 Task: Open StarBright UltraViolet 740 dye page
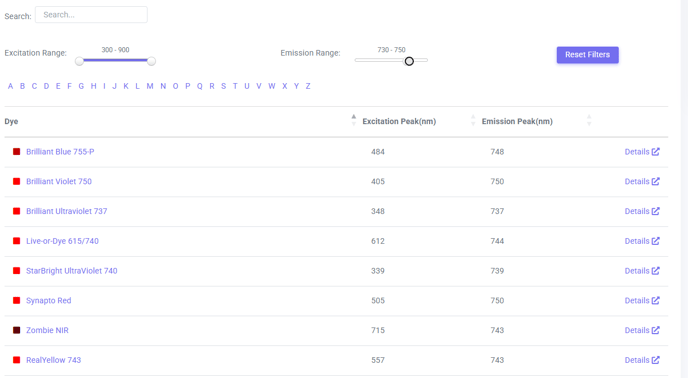(72, 271)
